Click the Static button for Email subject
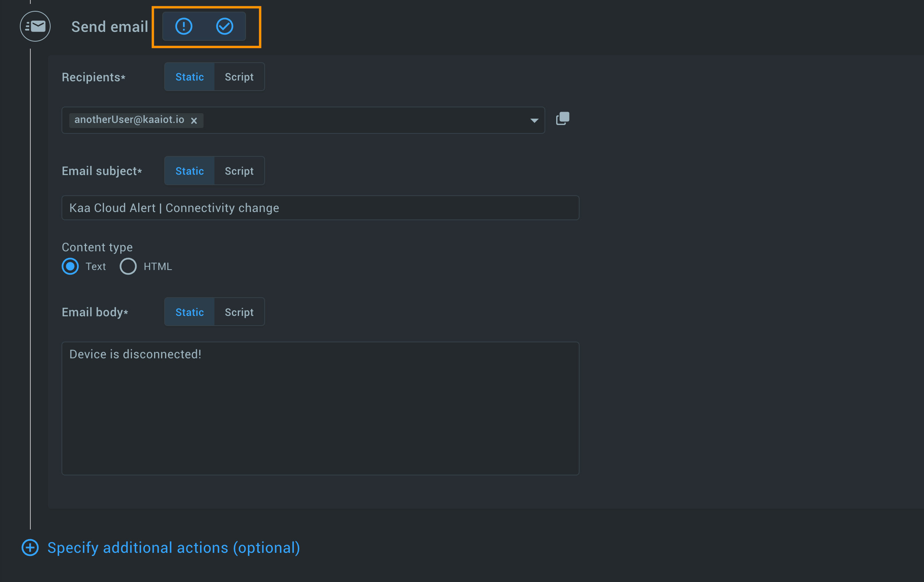Image resolution: width=924 pixels, height=582 pixels. pos(189,171)
